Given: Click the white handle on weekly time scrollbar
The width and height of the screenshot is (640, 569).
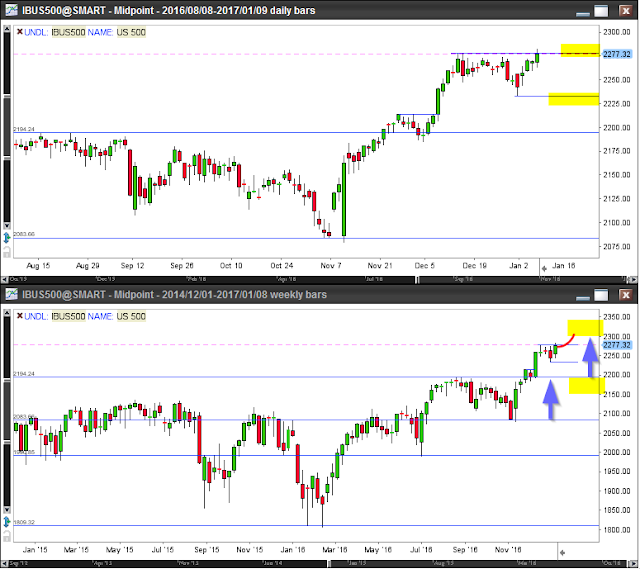Looking at the screenshot, I should point(329,564).
